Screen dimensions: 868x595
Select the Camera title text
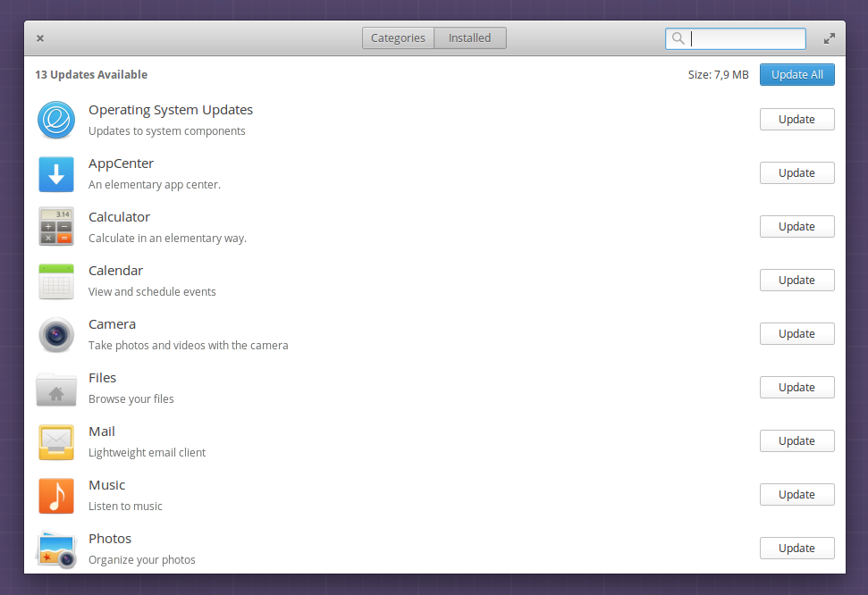[x=112, y=324]
